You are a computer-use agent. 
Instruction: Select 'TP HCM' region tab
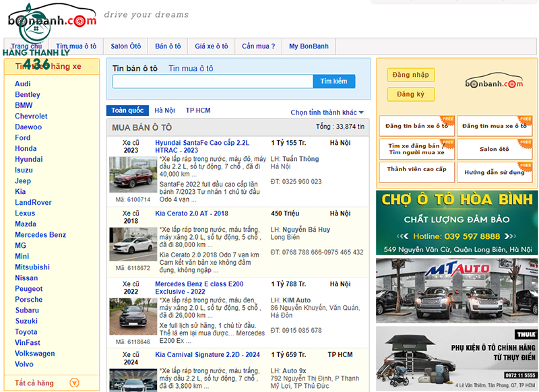pyautogui.click(x=198, y=110)
